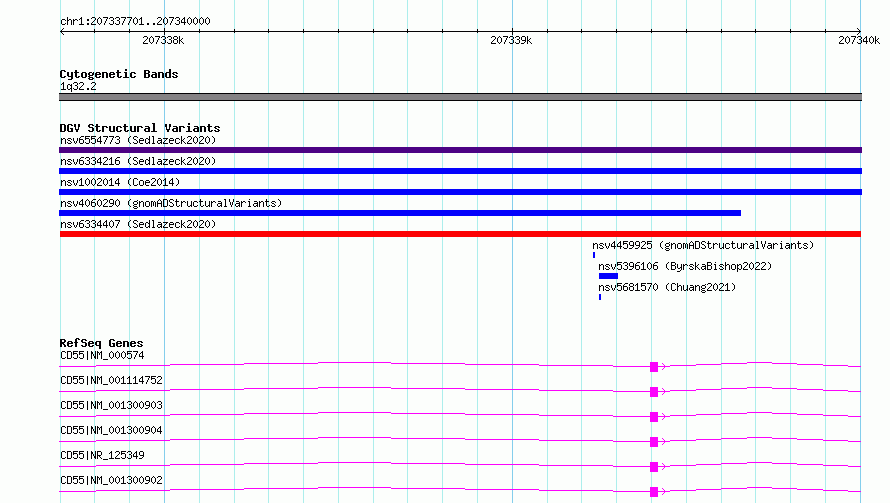Click the nsv6334407 (Sedlazeck2020) label
This screenshot has width=890, height=503.
(x=138, y=224)
